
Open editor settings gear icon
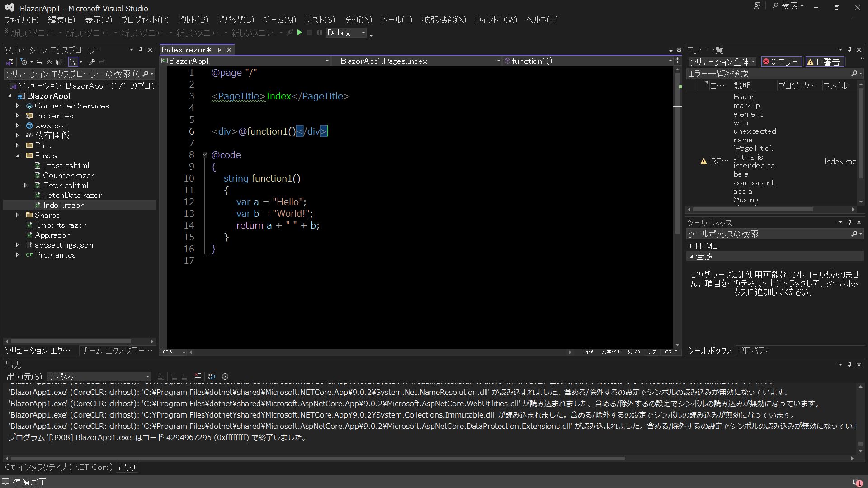point(679,50)
